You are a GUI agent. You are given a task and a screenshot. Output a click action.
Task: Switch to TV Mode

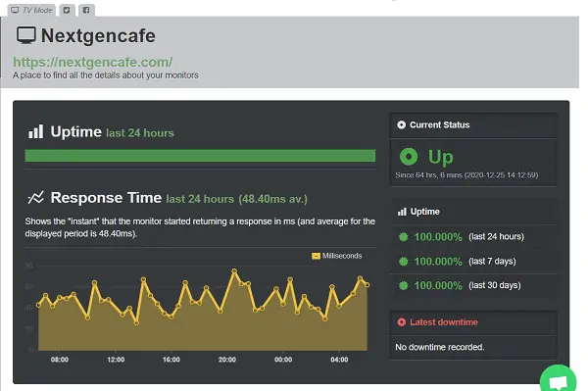[32, 10]
